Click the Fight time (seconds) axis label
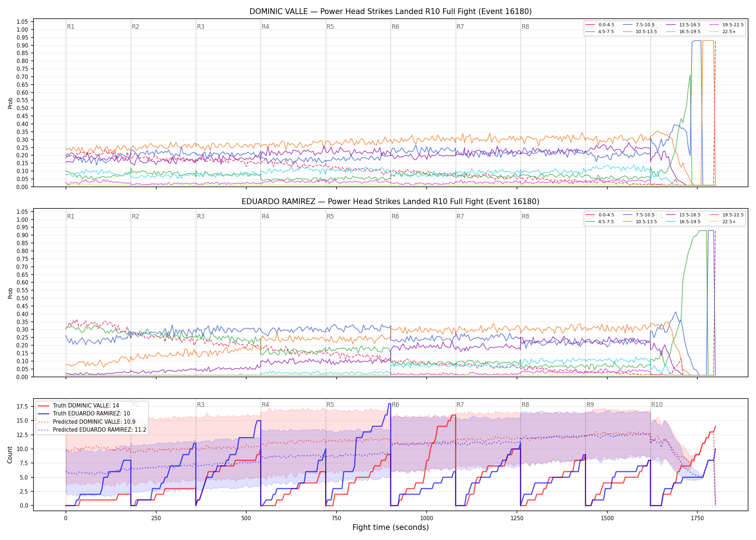 (391, 527)
